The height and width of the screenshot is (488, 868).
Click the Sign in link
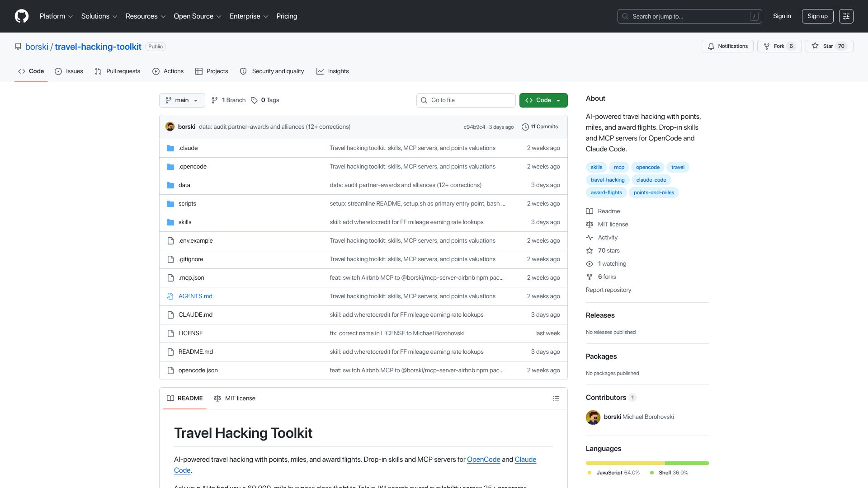coord(782,16)
